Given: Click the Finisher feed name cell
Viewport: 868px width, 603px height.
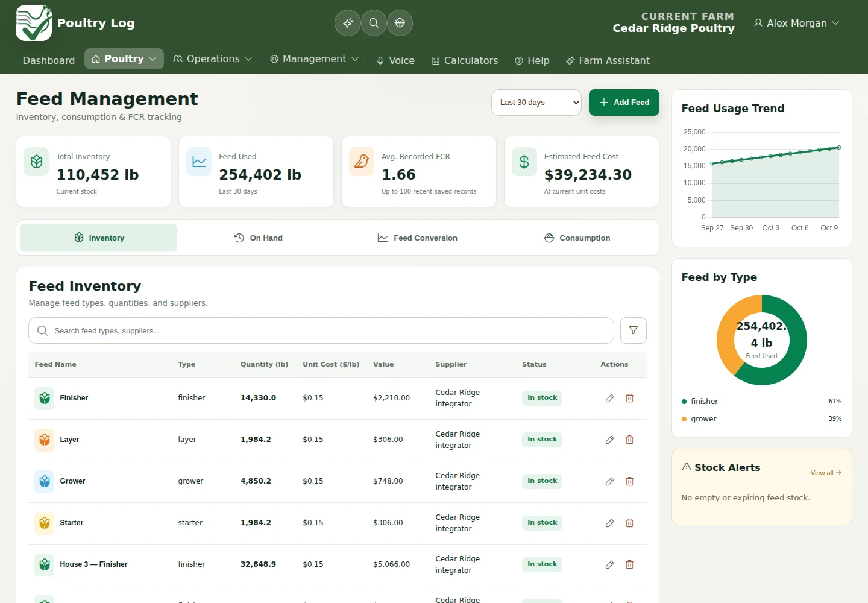Looking at the screenshot, I should (x=74, y=398).
